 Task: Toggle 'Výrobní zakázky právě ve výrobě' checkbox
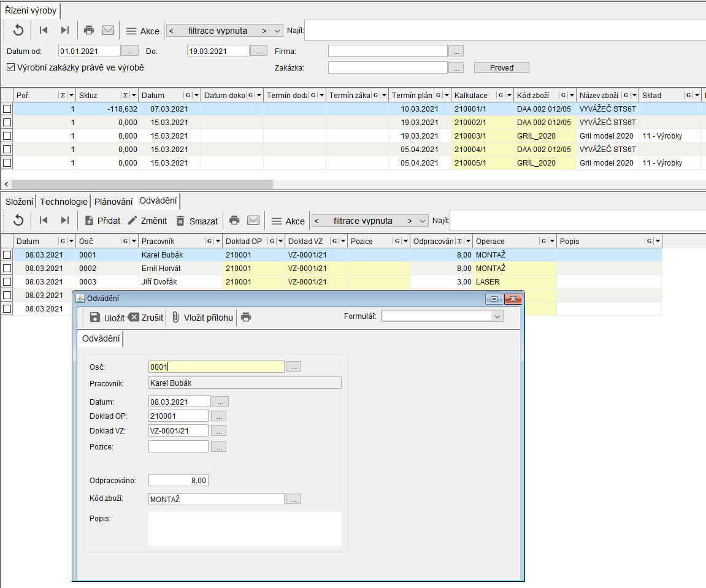coord(10,67)
